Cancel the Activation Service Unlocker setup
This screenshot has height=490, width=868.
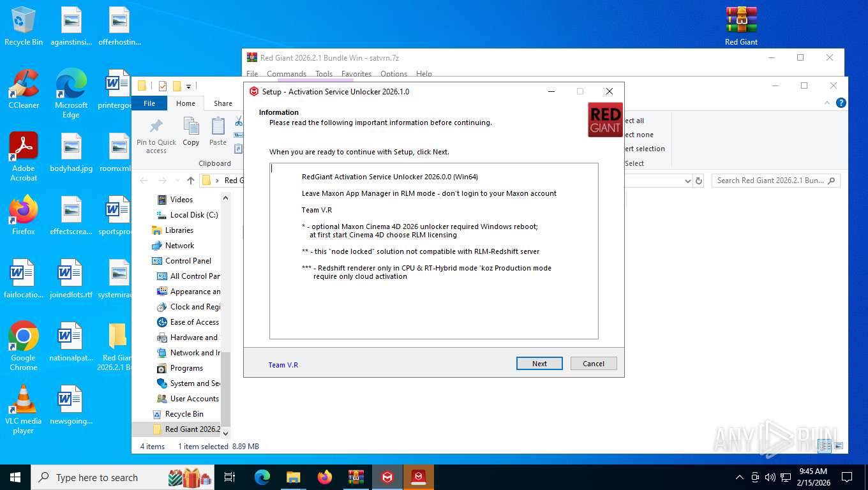pos(594,364)
